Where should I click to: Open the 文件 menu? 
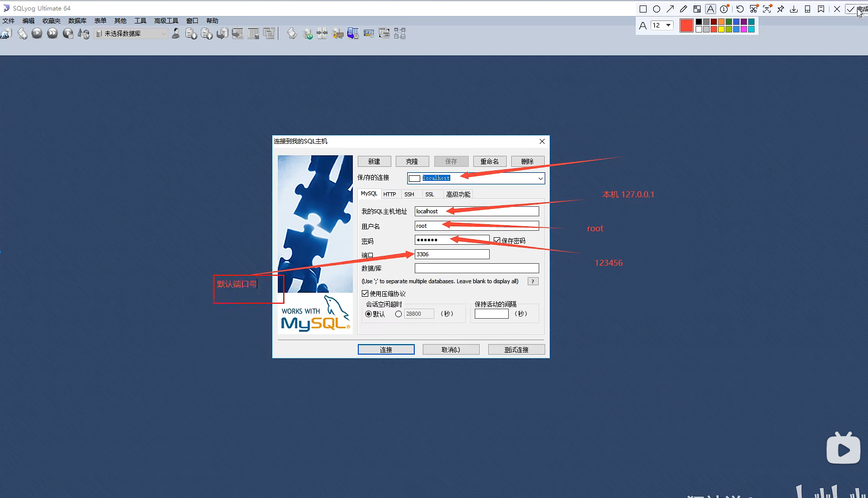[8, 21]
